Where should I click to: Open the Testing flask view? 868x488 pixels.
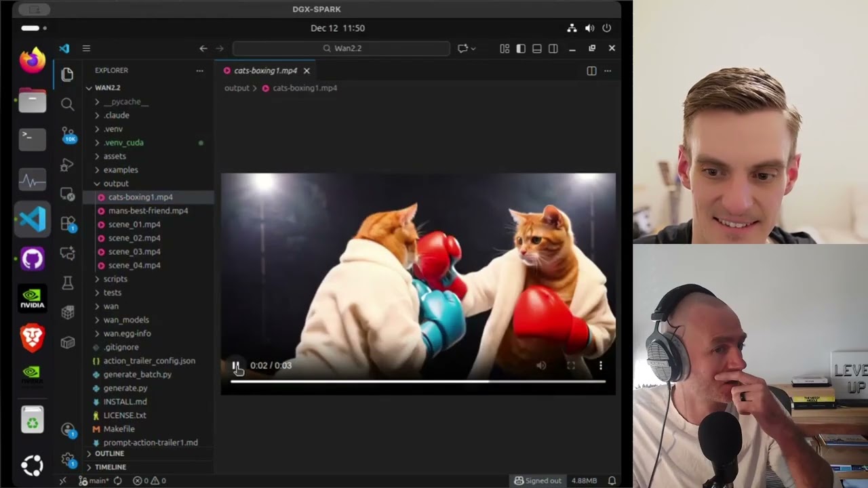(x=67, y=283)
